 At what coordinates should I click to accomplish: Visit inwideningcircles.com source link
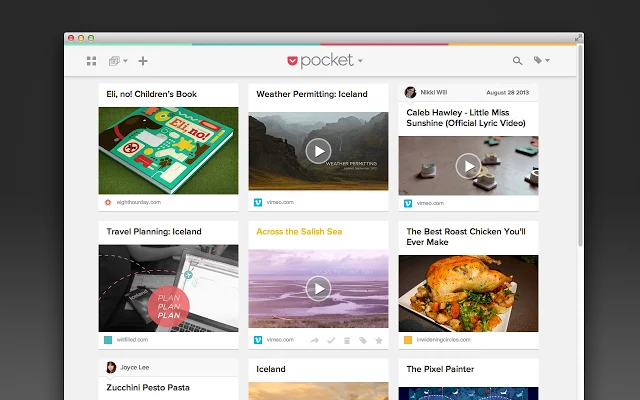[443, 340]
